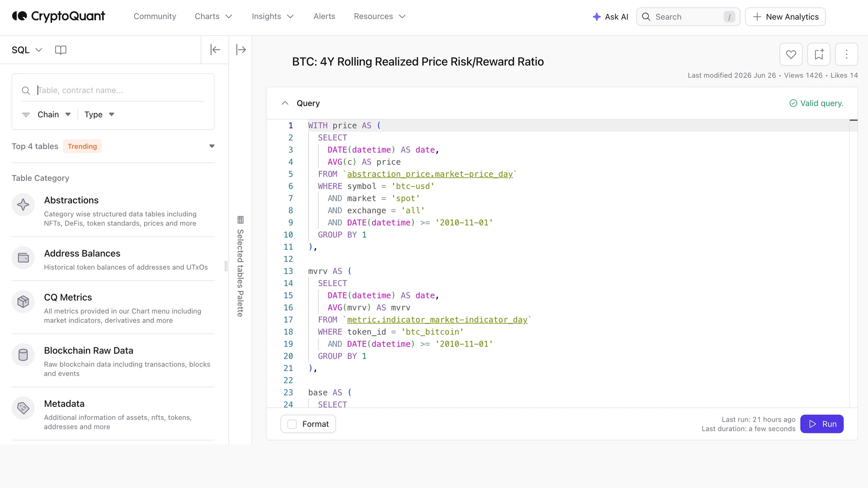Open the Chain filter dropdown
The height and width of the screenshot is (488, 868).
click(x=54, y=115)
